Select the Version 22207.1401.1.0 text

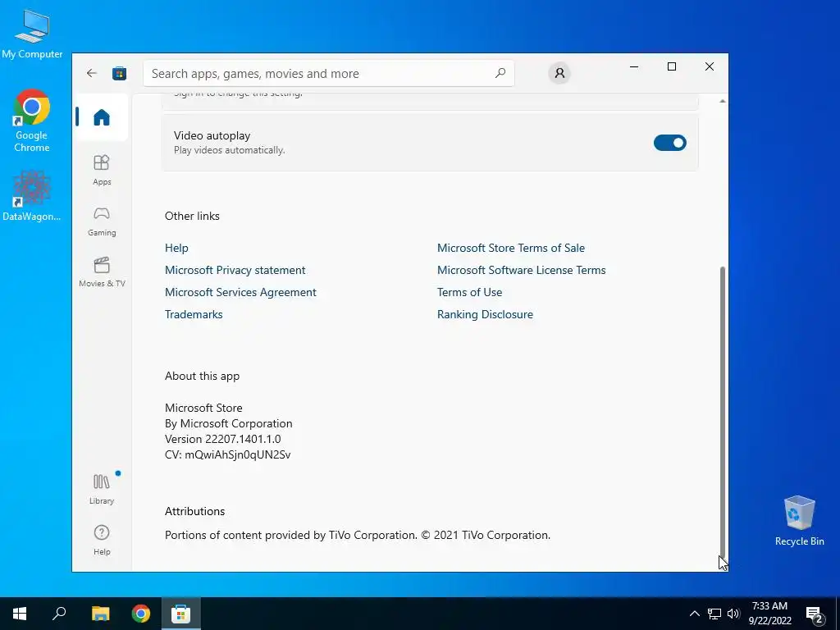point(223,440)
